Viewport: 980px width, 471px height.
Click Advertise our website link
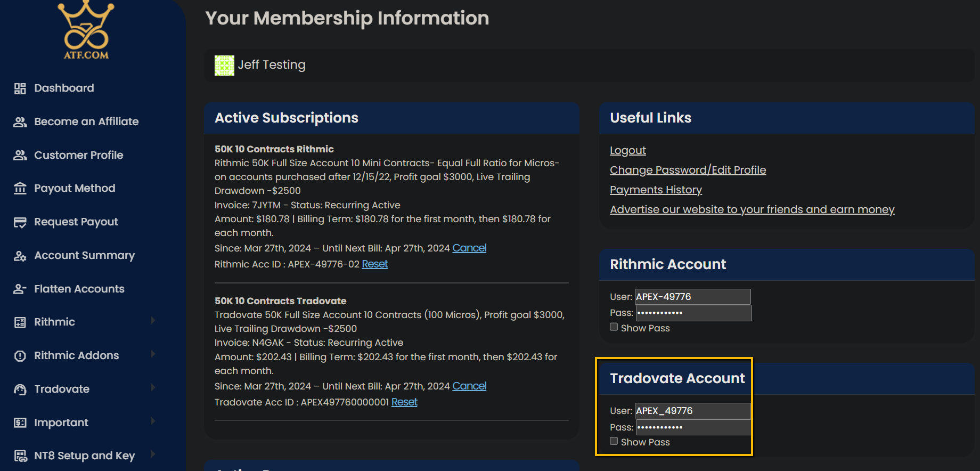pyautogui.click(x=752, y=209)
